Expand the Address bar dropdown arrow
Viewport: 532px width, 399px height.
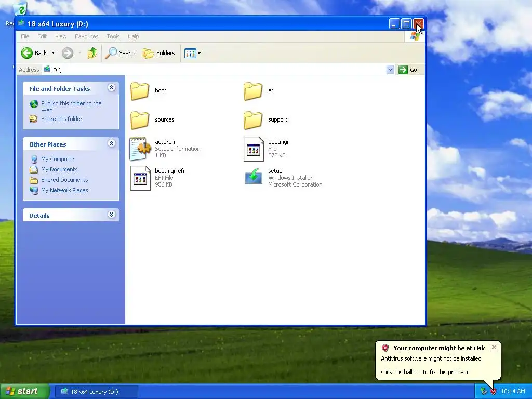(391, 70)
